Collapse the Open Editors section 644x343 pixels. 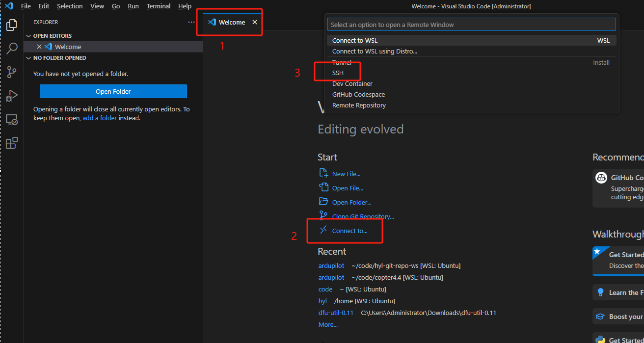pyautogui.click(x=28, y=36)
